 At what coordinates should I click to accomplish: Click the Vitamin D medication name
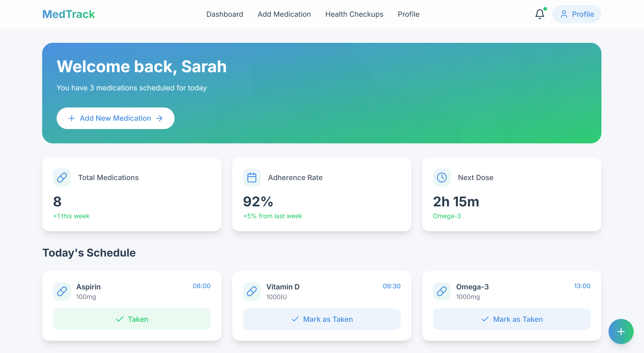point(283,287)
